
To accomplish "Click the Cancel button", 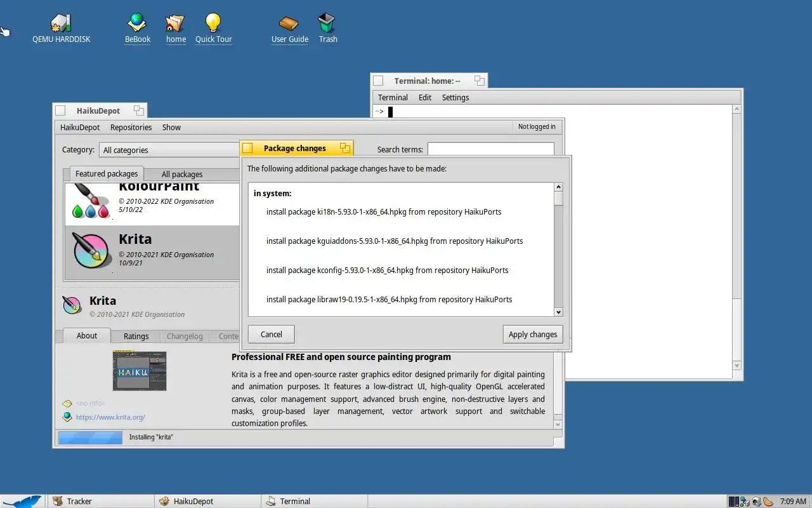I will (271, 334).
